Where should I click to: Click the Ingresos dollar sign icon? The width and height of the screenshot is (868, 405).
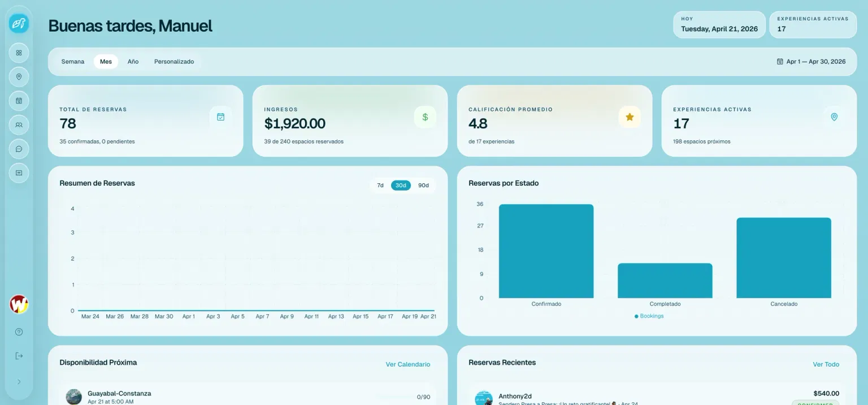pos(425,117)
